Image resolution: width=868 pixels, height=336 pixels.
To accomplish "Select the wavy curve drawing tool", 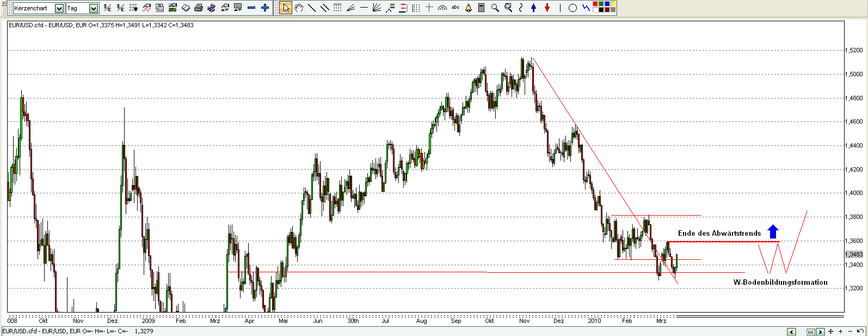I will pos(521,8).
